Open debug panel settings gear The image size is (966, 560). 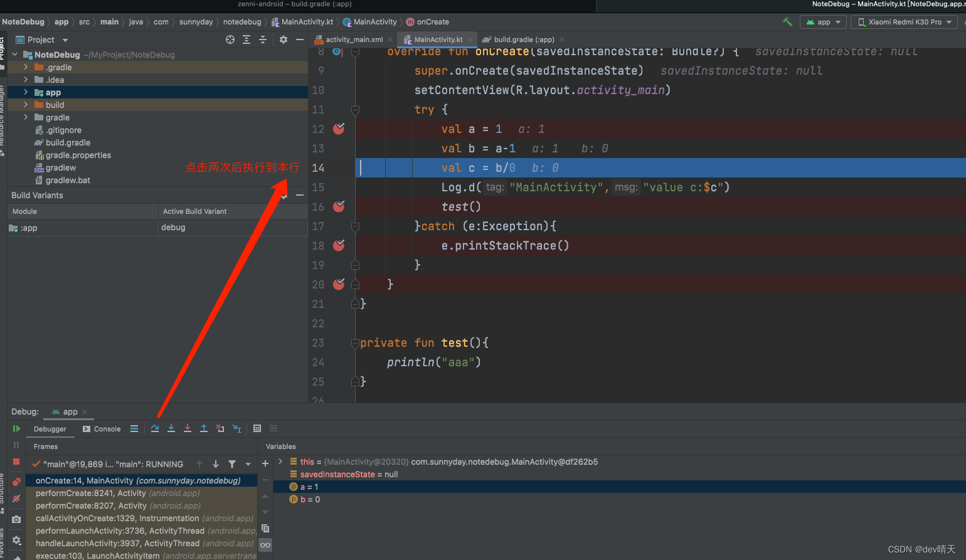tap(16, 540)
